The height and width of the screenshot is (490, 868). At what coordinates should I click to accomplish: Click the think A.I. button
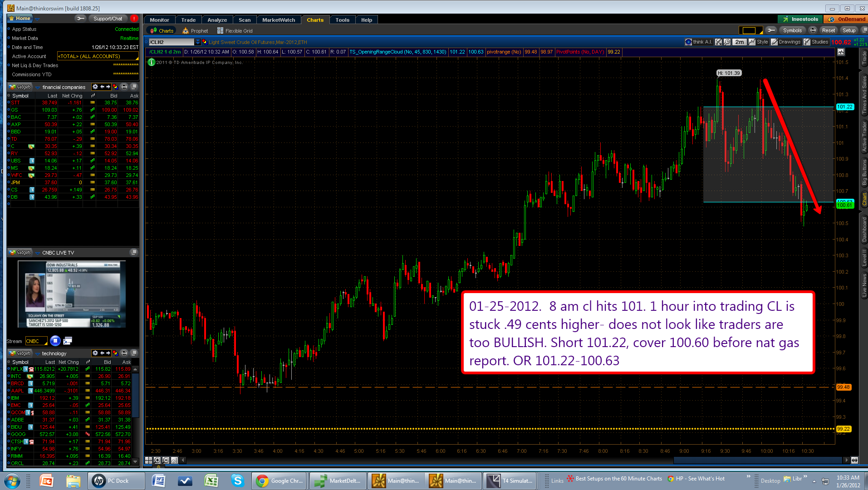[698, 42]
